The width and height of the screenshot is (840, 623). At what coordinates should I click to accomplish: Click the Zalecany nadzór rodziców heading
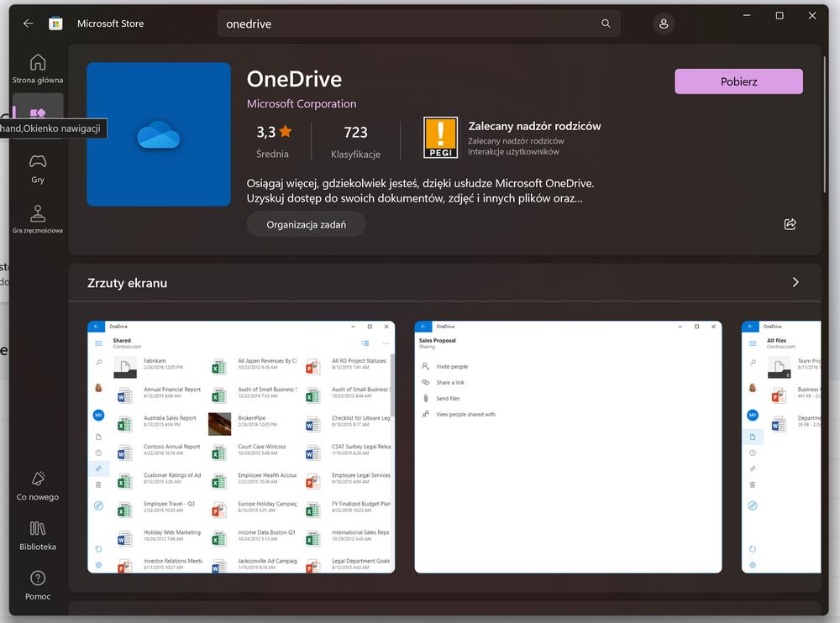pyautogui.click(x=534, y=127)
